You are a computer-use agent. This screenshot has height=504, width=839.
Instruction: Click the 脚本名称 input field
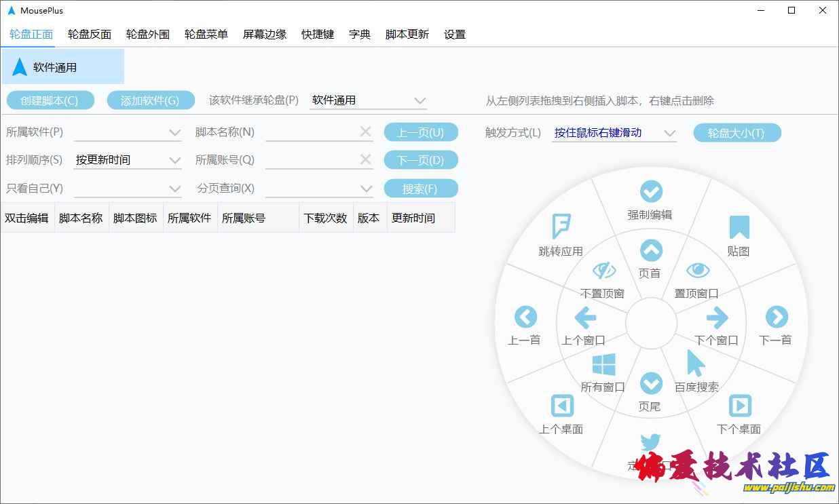coord(311,132)
